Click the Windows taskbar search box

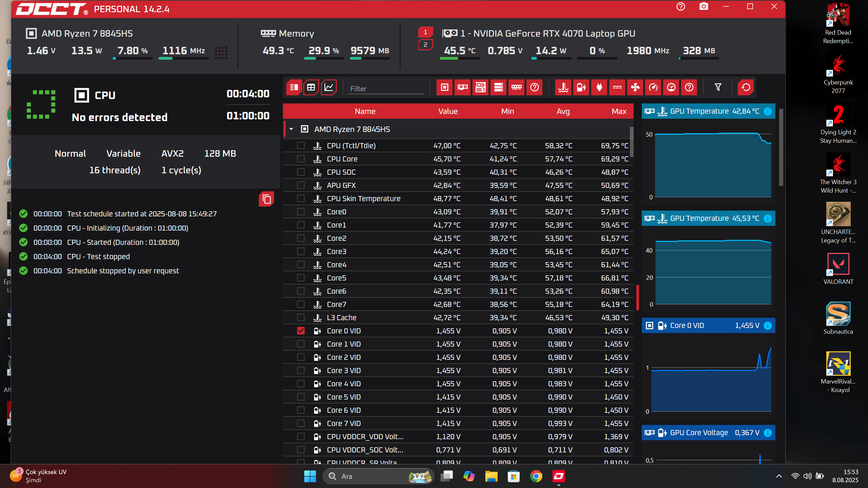pyautogui.click(x=379, y=476)
